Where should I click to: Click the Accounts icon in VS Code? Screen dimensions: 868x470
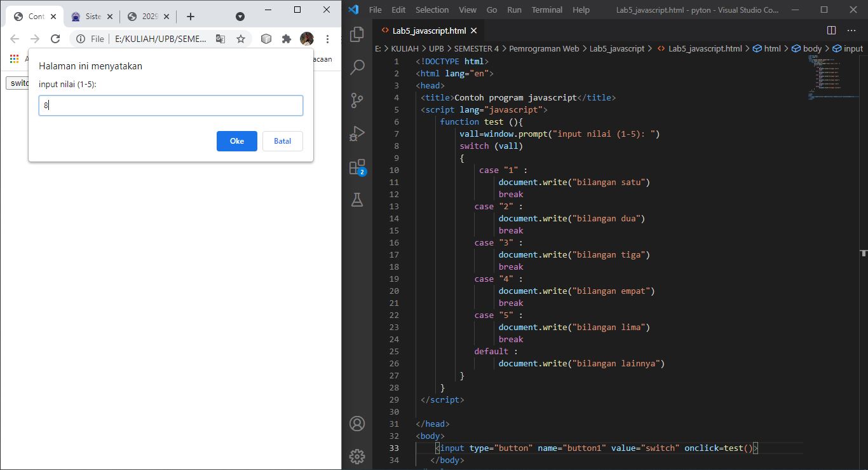(x=356, y=424)
